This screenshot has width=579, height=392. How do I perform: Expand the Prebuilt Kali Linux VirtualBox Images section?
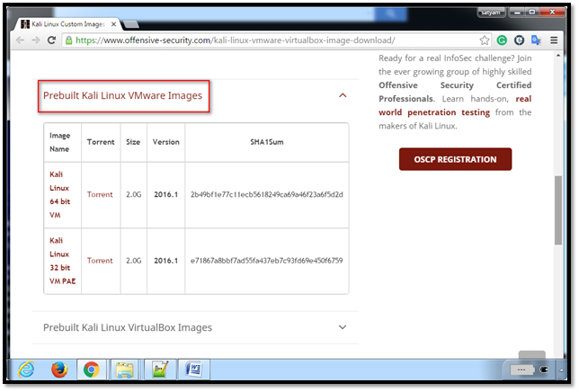click(343, 327)
